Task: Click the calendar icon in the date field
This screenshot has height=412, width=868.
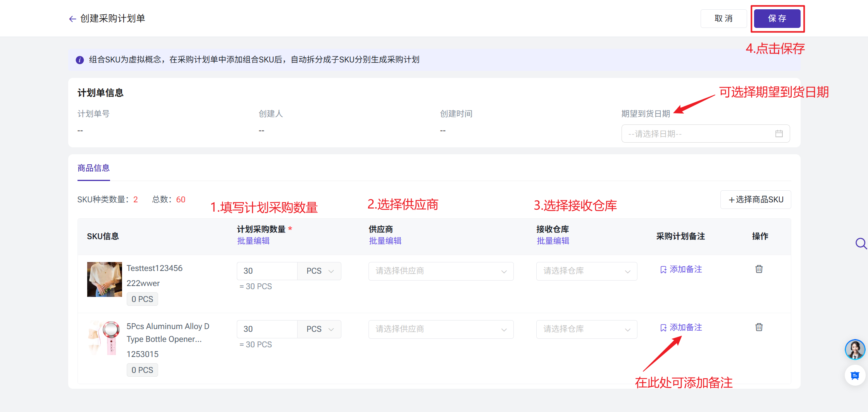Action: pyautogui.click(x=779, y=134)
